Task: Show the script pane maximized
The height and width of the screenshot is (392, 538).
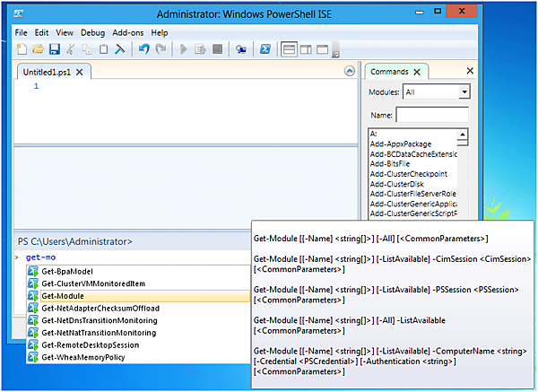Action: tap(324, 49)
